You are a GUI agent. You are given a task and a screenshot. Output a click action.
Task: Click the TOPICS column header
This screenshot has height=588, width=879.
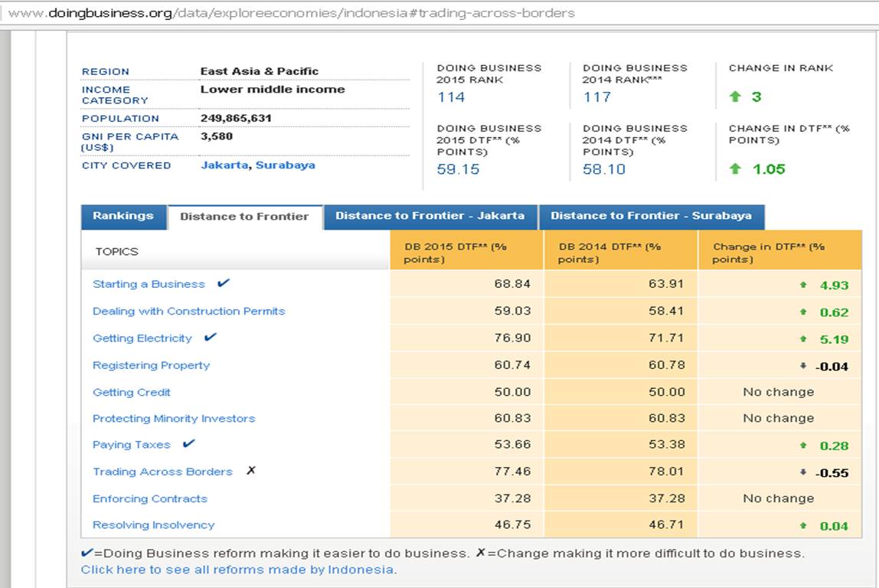point(116,252)
